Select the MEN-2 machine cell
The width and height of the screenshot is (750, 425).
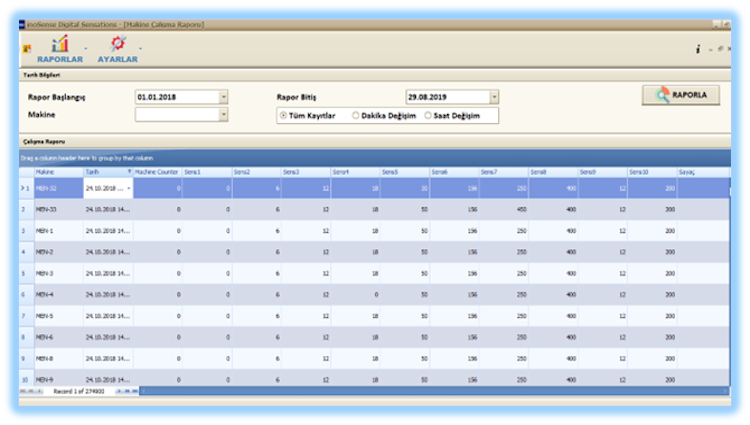tap(59, 252)
